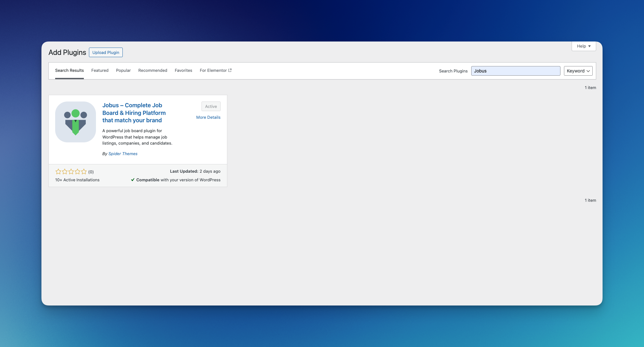Click the external link icon beside For Elementor

click(230, 70)
